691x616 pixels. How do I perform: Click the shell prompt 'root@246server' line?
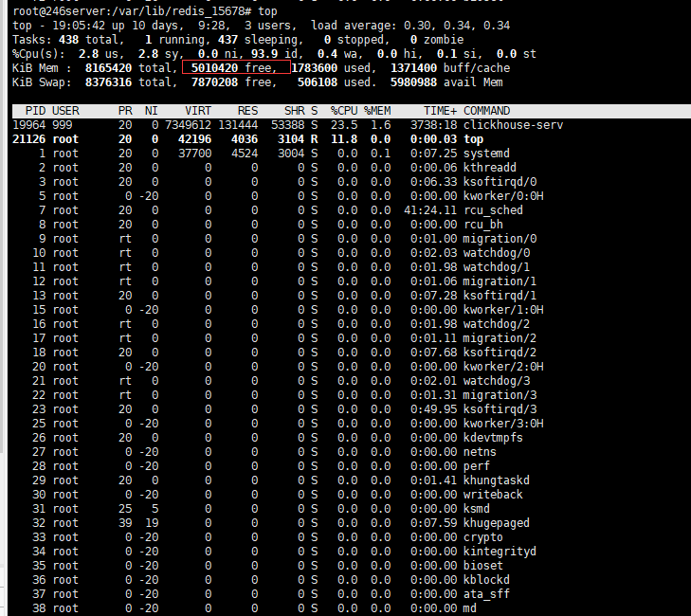point(145,11)
